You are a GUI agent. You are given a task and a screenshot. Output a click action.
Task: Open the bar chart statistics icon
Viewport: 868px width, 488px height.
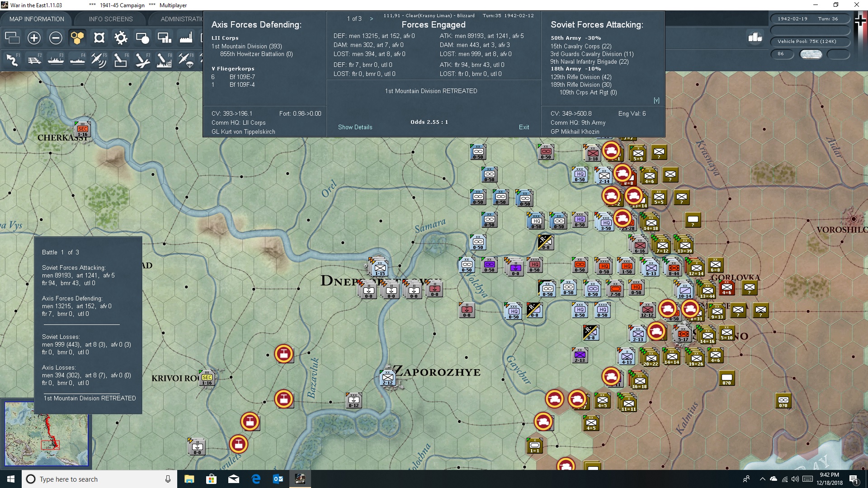click(755, 37)
